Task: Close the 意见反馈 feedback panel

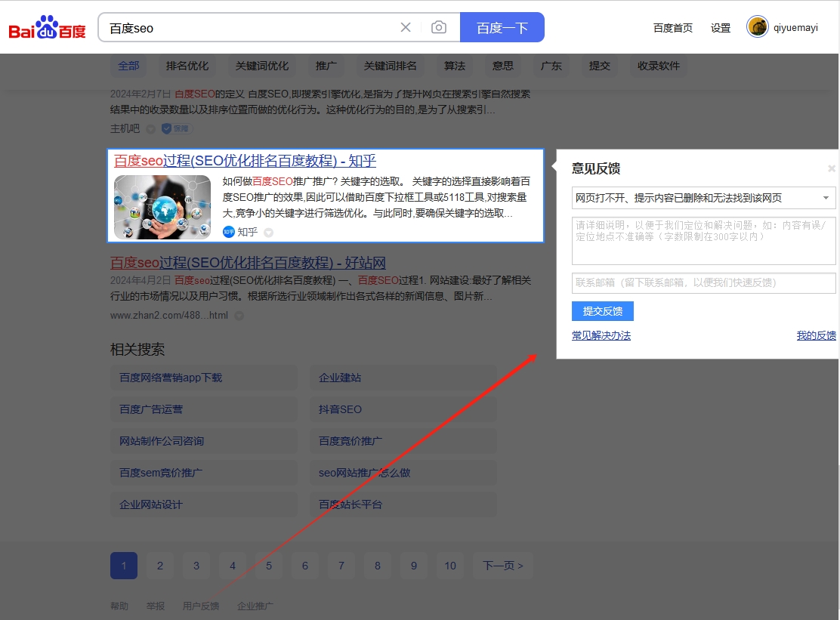Action: [832, 168]
